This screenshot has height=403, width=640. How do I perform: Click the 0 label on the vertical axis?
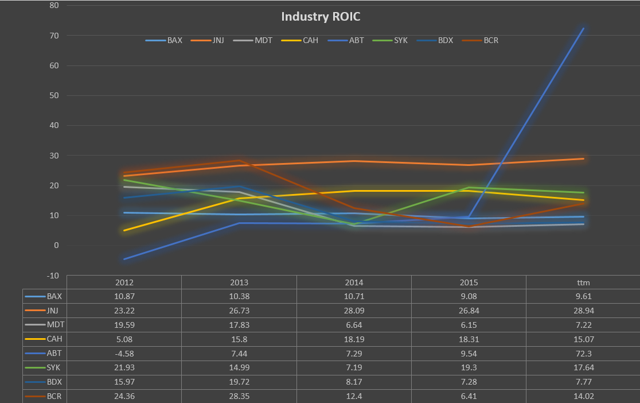56,245
